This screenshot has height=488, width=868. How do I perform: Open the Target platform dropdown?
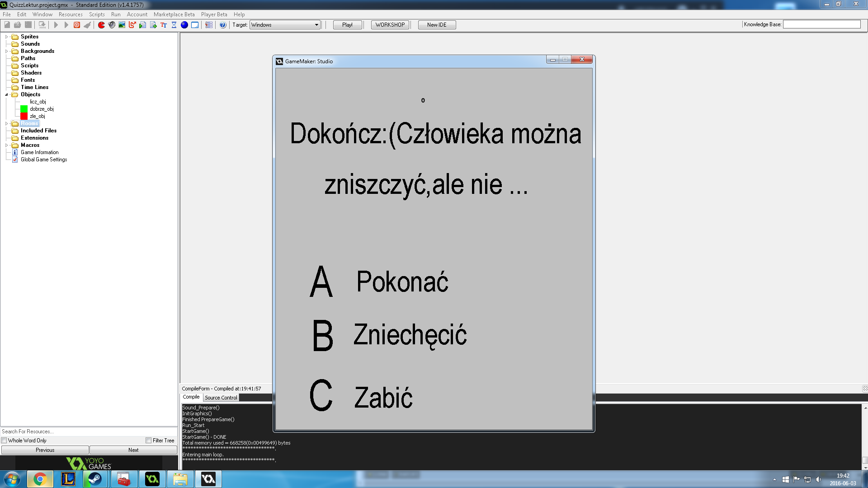(x=316, y=25)
